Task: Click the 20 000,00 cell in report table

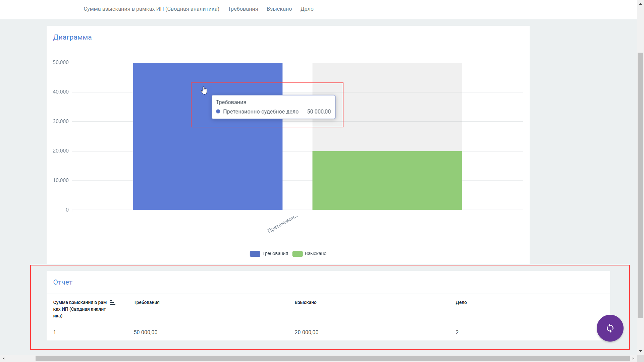Action: (x=307, y=332)
